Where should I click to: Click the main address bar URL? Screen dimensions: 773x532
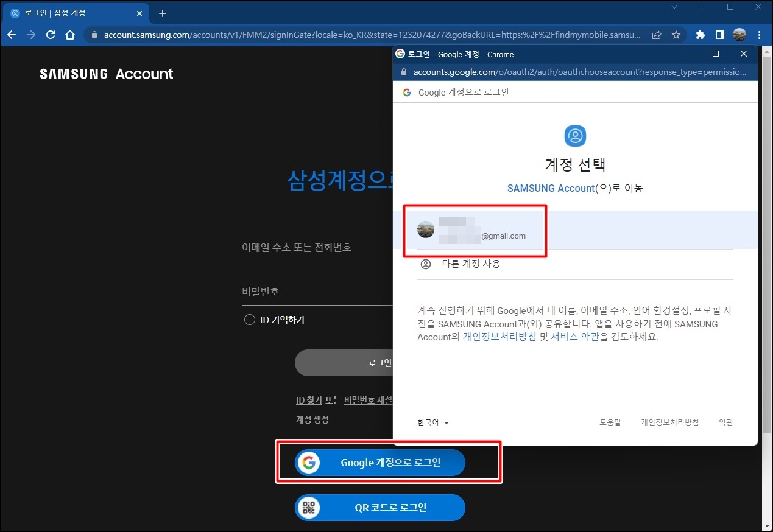372,35
